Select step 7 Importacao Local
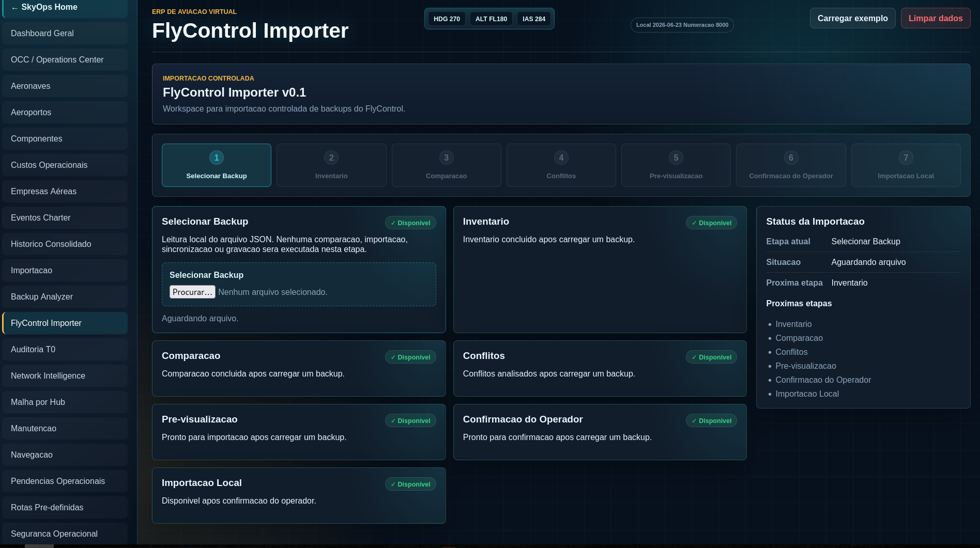The image size is (980, 548). (x=906, y=165)
